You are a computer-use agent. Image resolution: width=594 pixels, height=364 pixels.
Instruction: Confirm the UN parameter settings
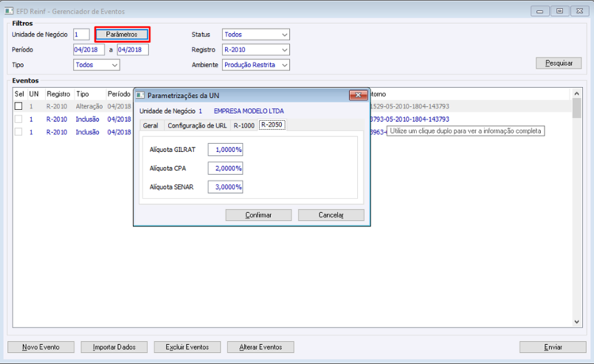point(258,215)
